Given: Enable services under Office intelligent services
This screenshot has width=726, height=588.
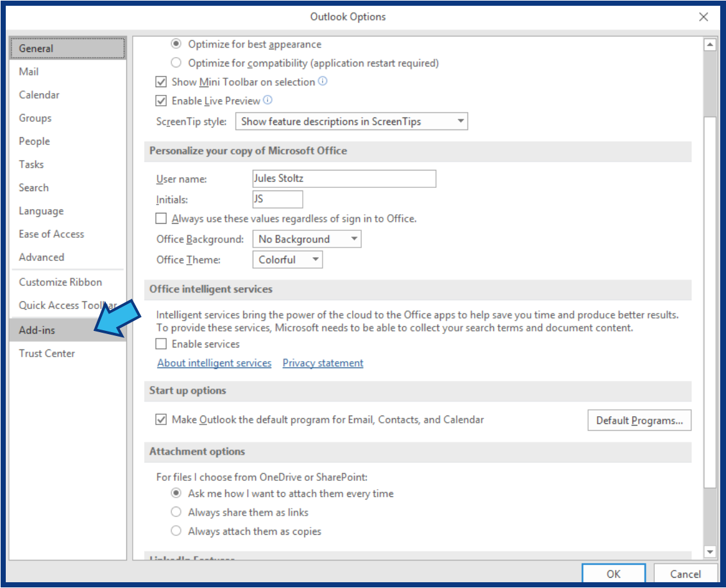Looking at the screenshot, I should (161, 344).
